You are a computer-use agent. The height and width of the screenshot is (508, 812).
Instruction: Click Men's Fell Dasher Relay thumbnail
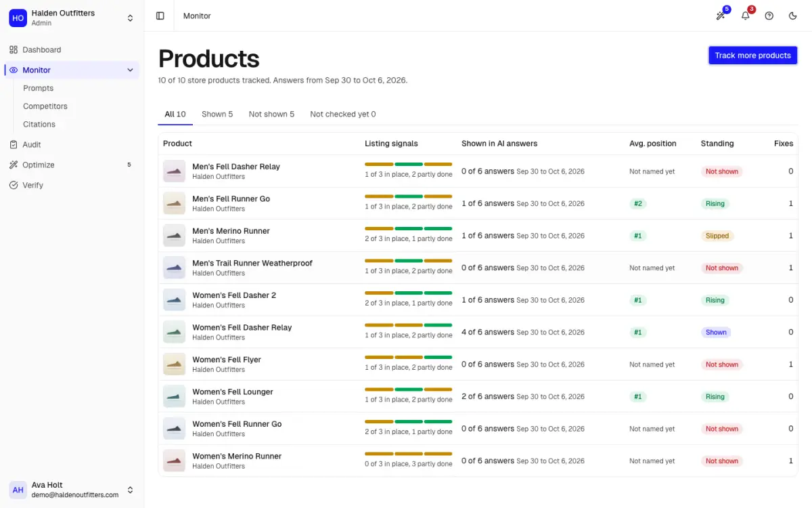[x=174, y=171]
